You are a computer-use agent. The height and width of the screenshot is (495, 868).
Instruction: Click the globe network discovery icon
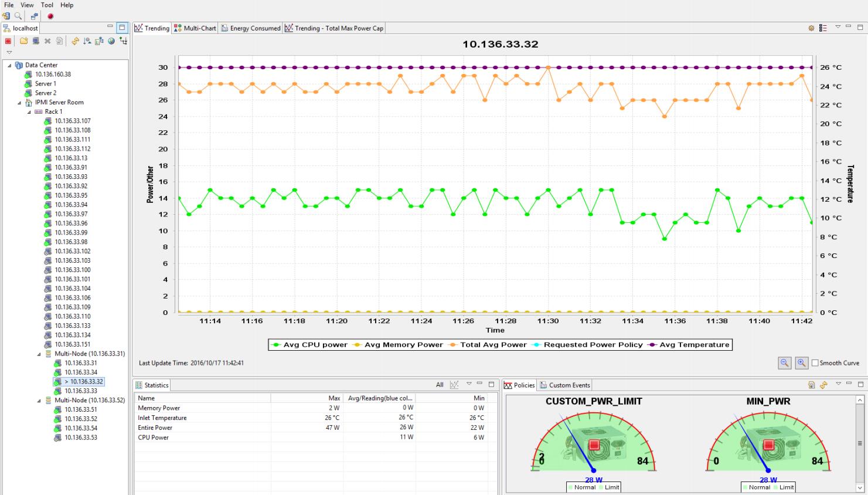[x=111, y=41]
